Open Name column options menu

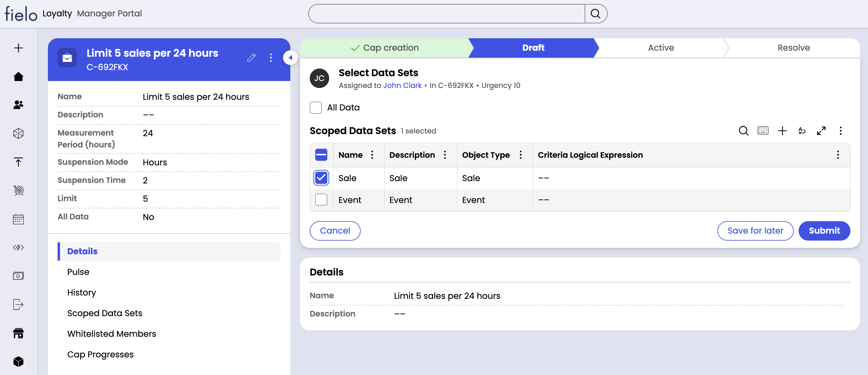(x=372, y=155)
